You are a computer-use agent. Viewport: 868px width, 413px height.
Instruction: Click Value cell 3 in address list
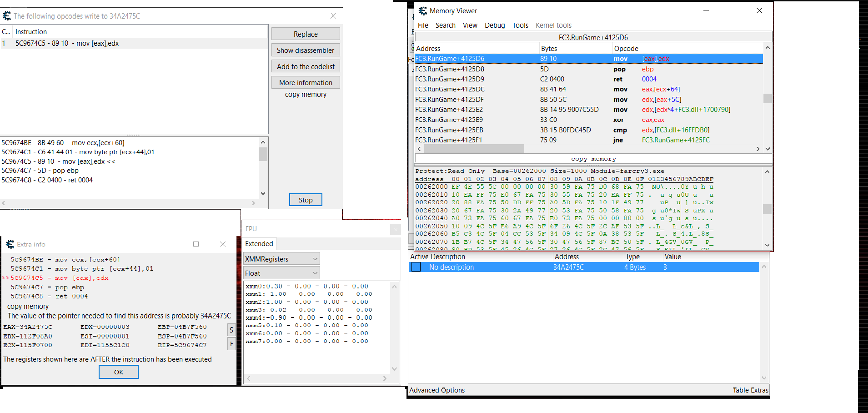(x=665, y=267)
